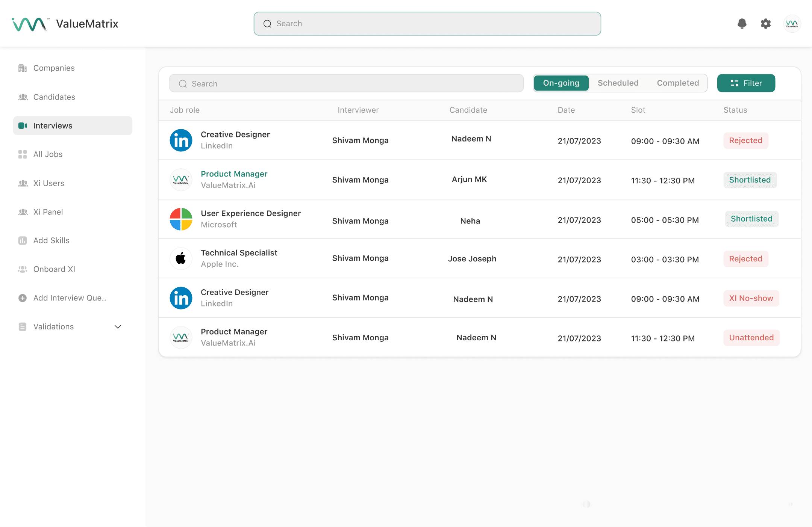Viewport: 812px width, 527px height.
Task: Click the user profile avatar
Action: click(792, 24)
